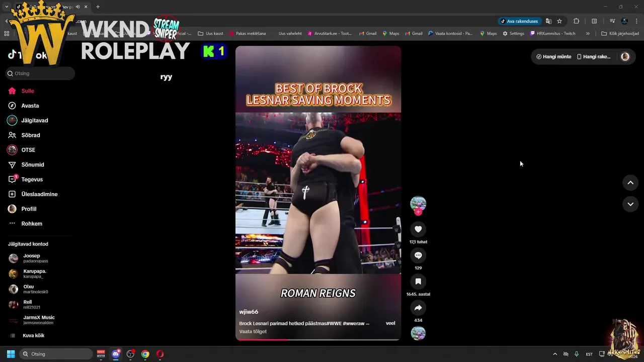This screenshot has width=644, height=362.
Task: Open a new browser tab
Action: [x=98, y=7]
